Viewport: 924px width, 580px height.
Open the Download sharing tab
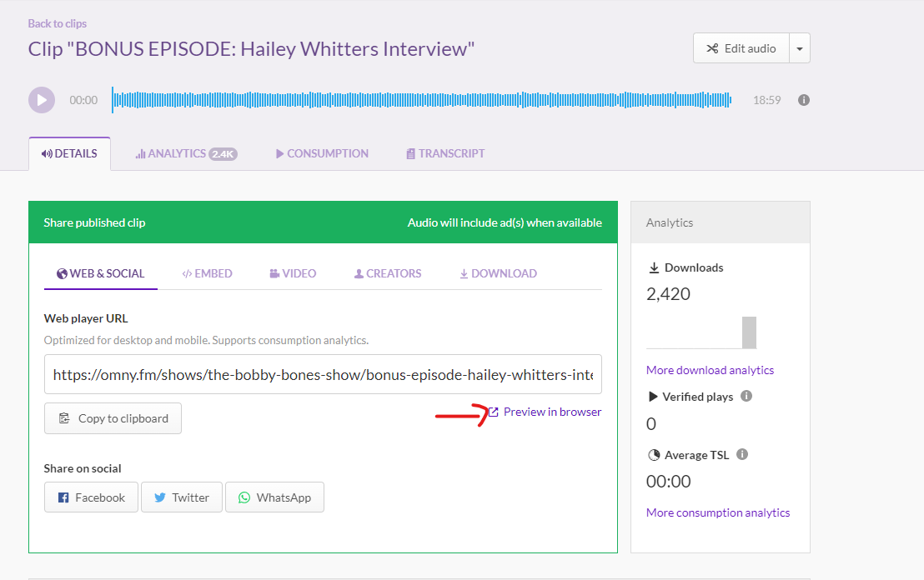click(x=498, y=273)
